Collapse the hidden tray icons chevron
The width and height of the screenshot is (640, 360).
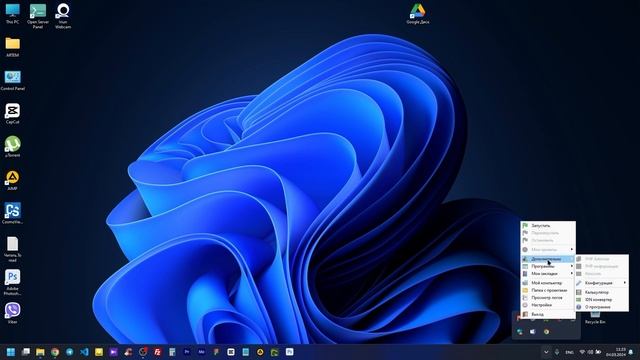[546, 352]
